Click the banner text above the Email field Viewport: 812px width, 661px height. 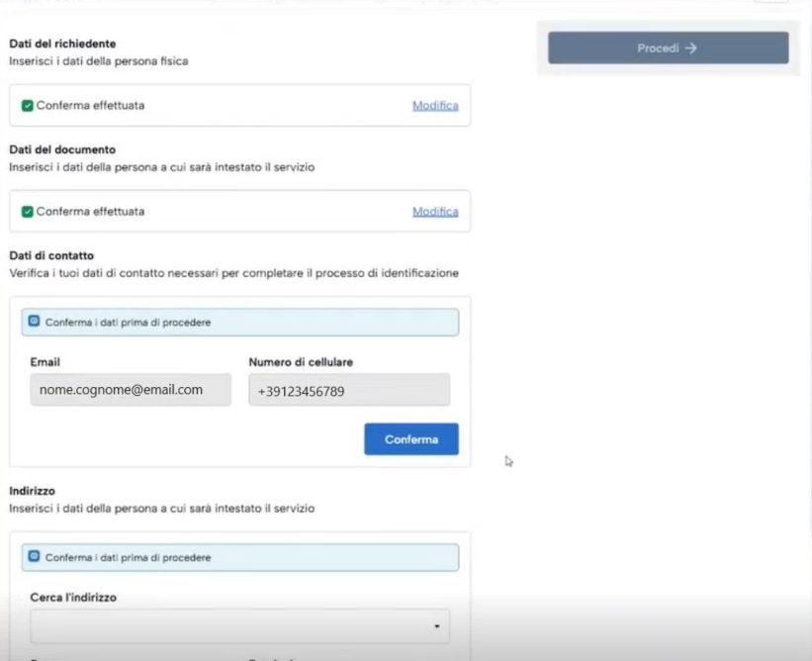128,323
